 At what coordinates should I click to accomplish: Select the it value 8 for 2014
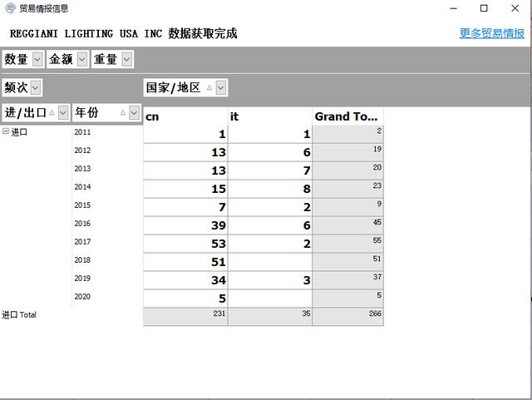point(269,189)
